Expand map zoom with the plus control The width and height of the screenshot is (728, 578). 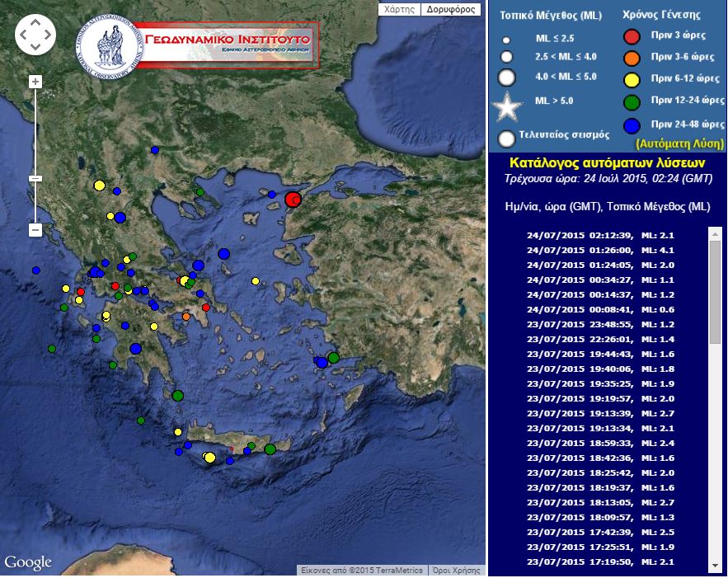(34, 82)
